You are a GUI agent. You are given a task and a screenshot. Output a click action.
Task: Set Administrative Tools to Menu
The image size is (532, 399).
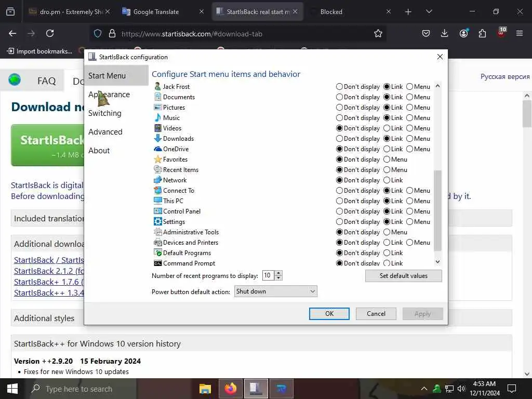point(387,232)
